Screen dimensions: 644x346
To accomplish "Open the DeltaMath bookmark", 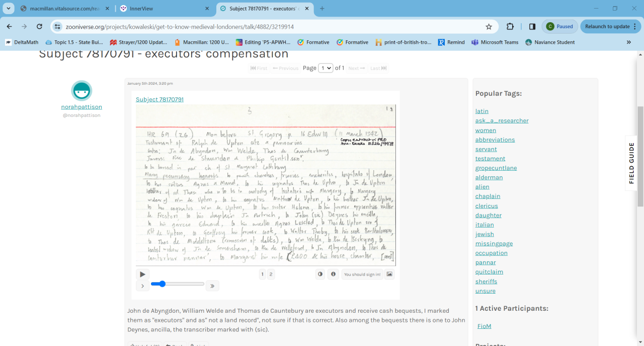I will (x=22, y=42).
